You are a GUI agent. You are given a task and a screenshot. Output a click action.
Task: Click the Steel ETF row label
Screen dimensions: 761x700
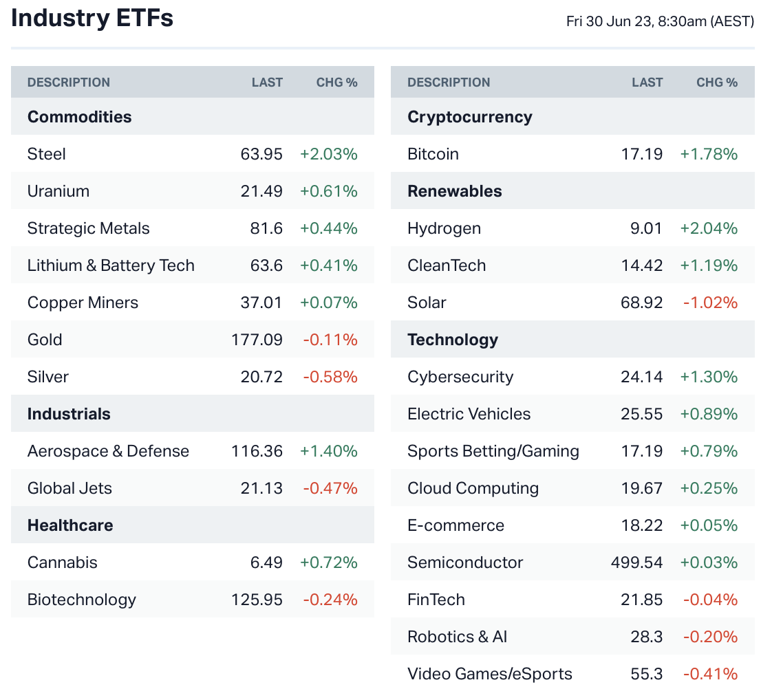(x=47, y=154)
